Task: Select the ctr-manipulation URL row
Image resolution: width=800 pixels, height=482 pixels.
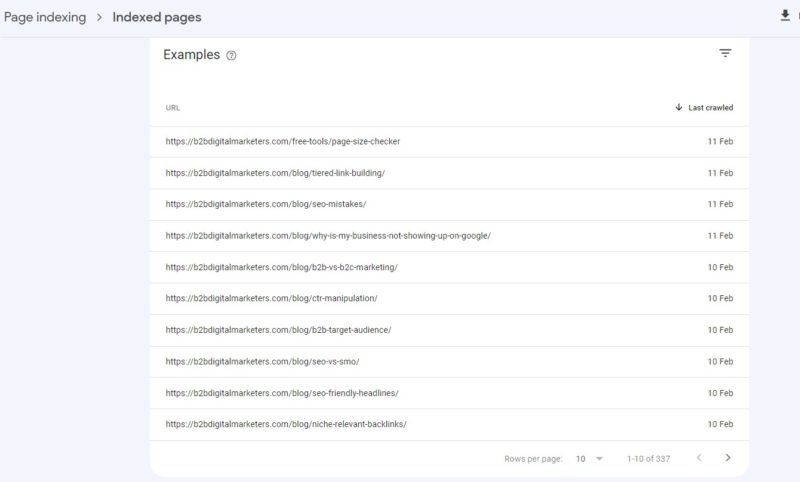Action: [x=271, y=298]
